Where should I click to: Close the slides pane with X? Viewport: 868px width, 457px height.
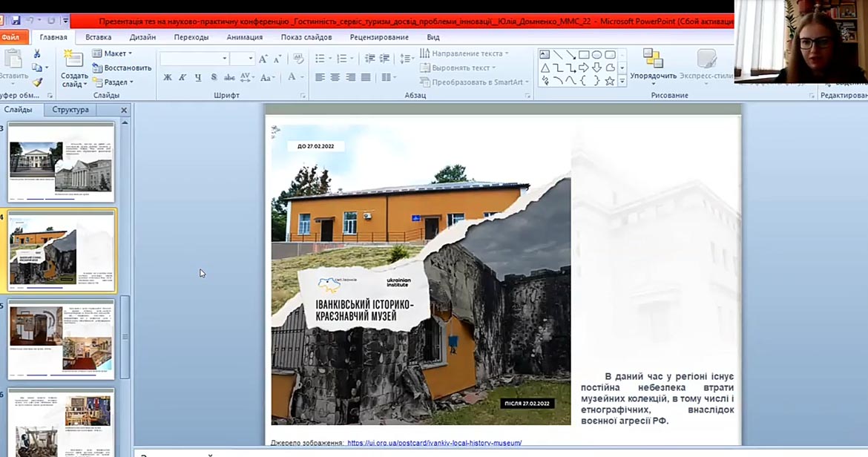tap(124, 110)
